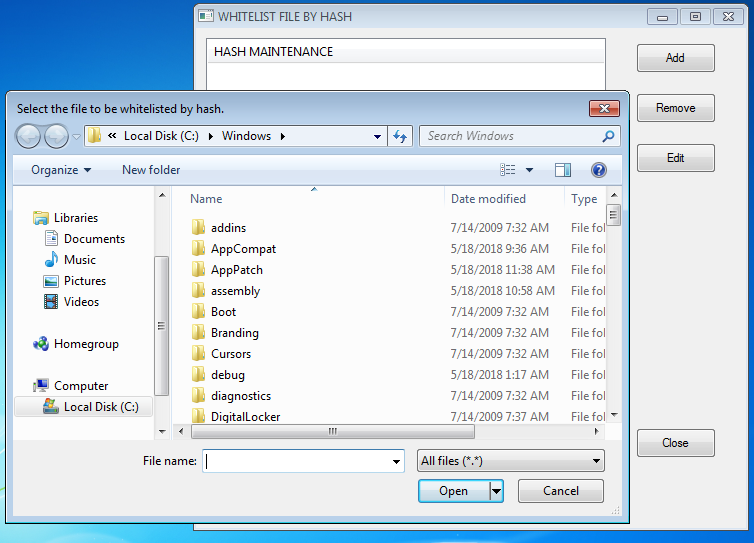Open the recent pages dropdown arrow
754x543 pixels.
click(x=76, y=137)
